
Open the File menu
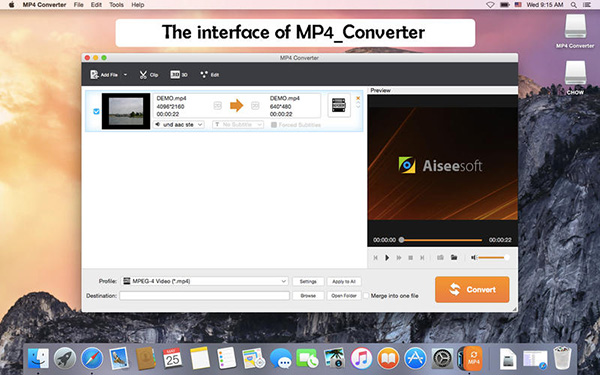[78, 5]
